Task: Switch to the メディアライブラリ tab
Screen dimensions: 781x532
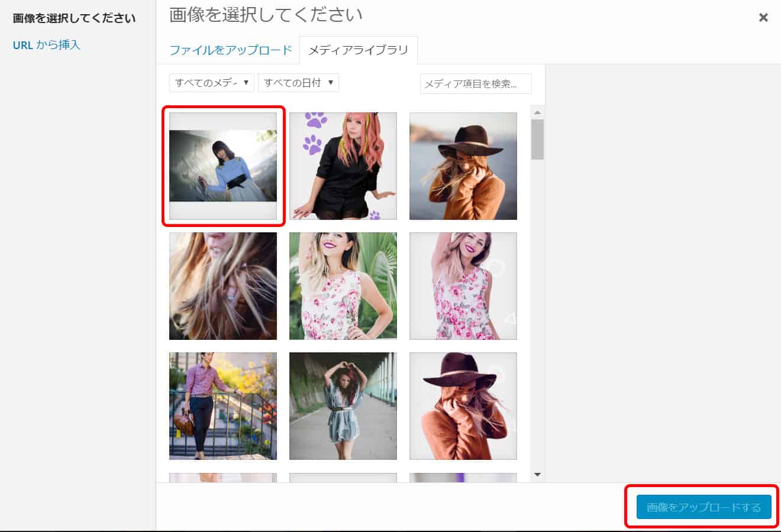Action: [x=359, y=50]
